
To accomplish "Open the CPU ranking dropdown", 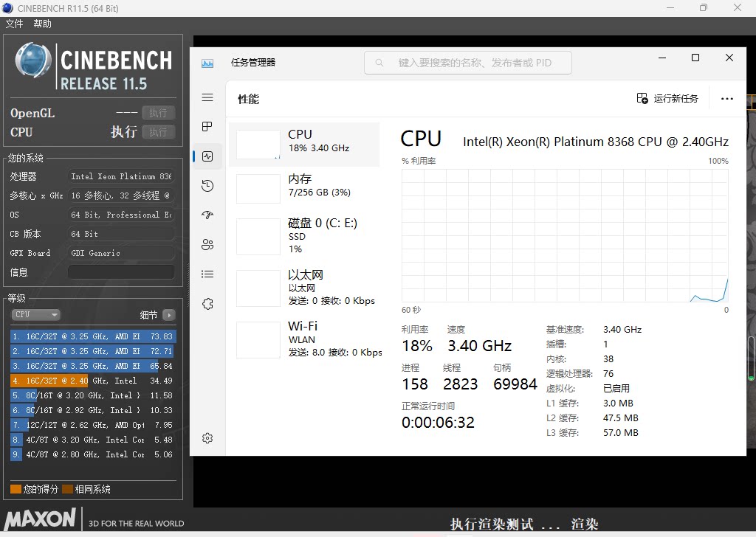I will (35, 314).
